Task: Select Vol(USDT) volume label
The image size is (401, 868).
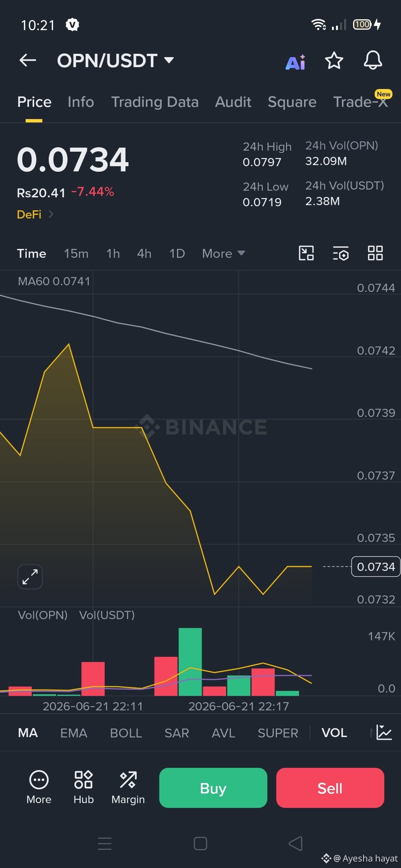Action: [x=107, y=615]
